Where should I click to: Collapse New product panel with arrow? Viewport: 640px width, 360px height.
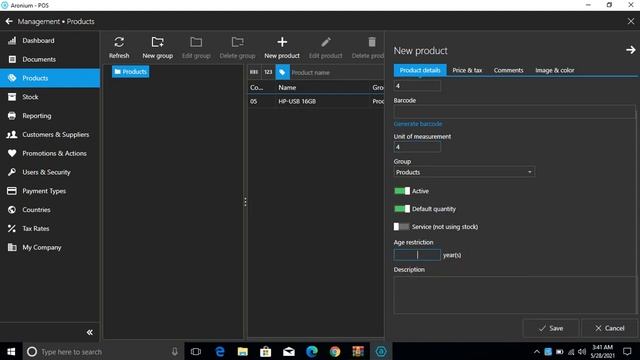(x=630, y=50)
